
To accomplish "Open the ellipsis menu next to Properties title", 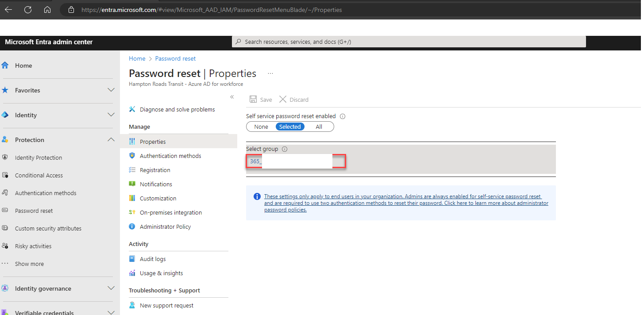I will [270, 73].
